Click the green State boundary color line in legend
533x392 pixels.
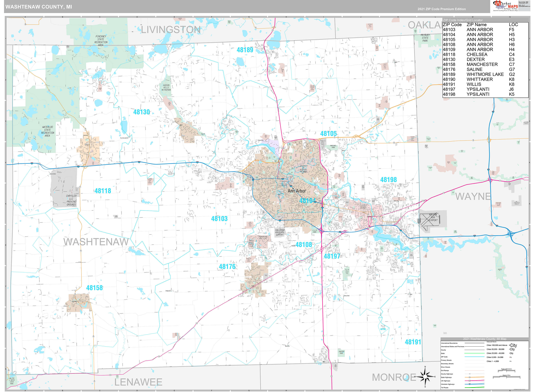click(475, 353)
